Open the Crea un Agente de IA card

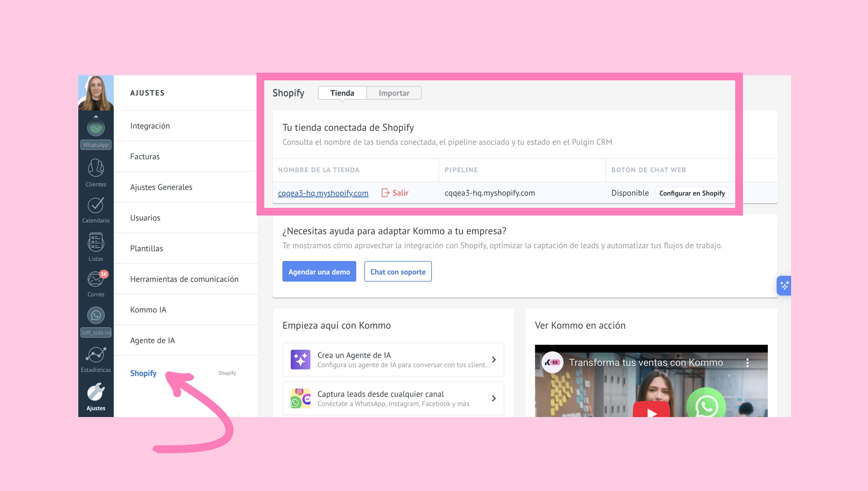(x=393, y=360)
